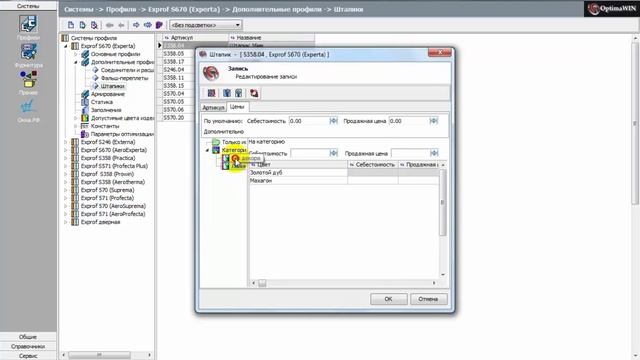Open the Справочники panel at sidebar bottom

coord(28,346)
